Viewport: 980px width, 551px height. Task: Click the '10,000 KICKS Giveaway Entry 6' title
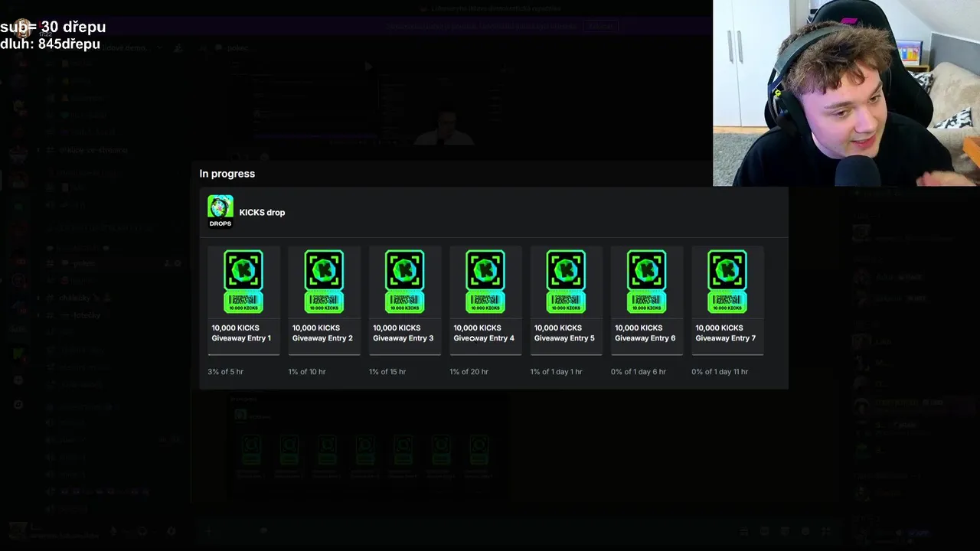(x=645, y=333)
